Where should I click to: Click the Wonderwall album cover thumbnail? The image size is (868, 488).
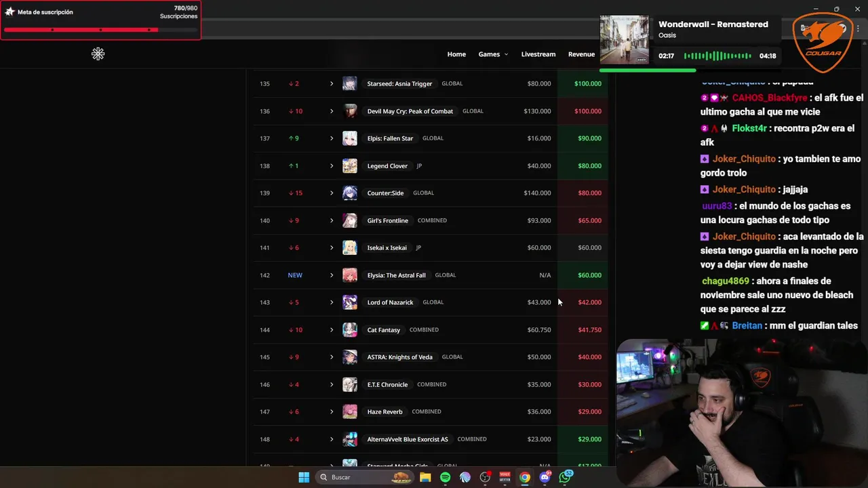(624, 40)
